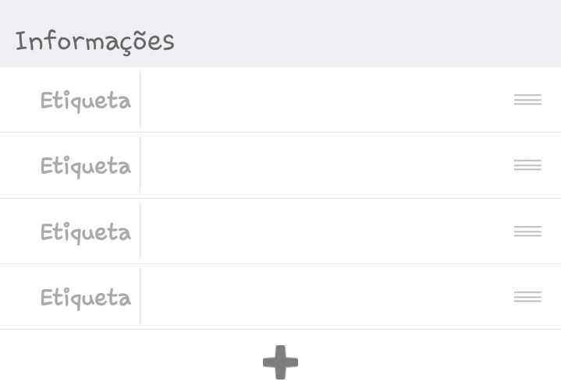Click the divider beside the third Etiqueta
The image size is (561, 392).
[140, 231]
